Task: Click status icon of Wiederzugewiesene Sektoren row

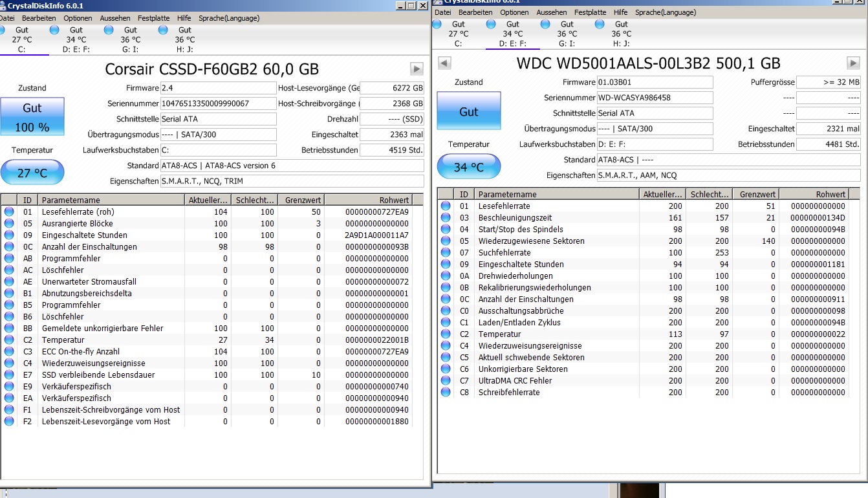Action: point(446,241)
